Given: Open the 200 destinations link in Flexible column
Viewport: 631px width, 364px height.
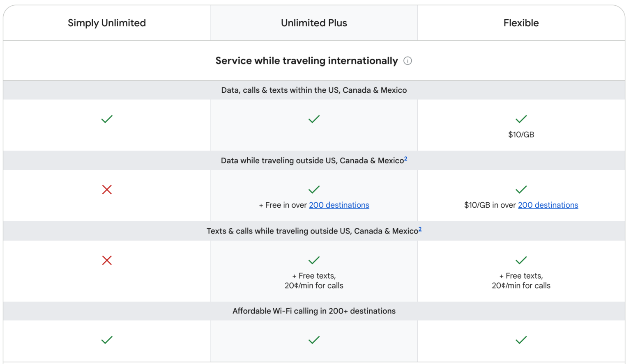Looking at the screenshot, I should 548,205.
